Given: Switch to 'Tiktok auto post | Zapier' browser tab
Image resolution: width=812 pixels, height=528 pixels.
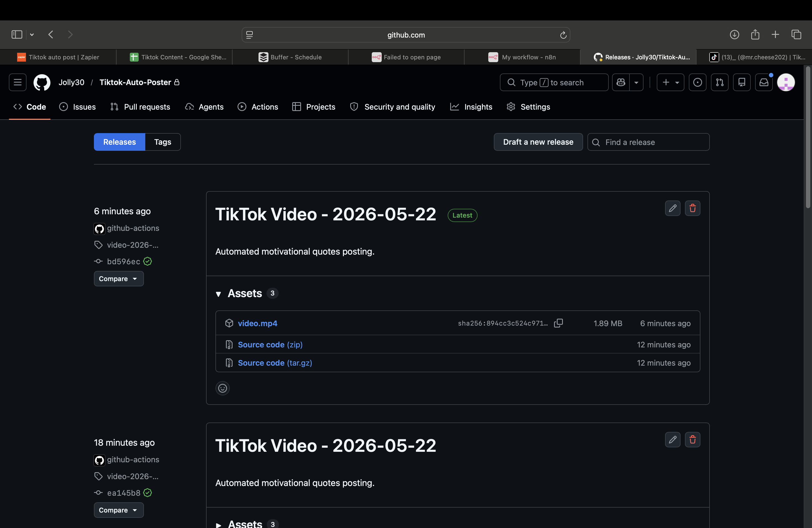Looking at the screenshot, I should pos(58,57).
